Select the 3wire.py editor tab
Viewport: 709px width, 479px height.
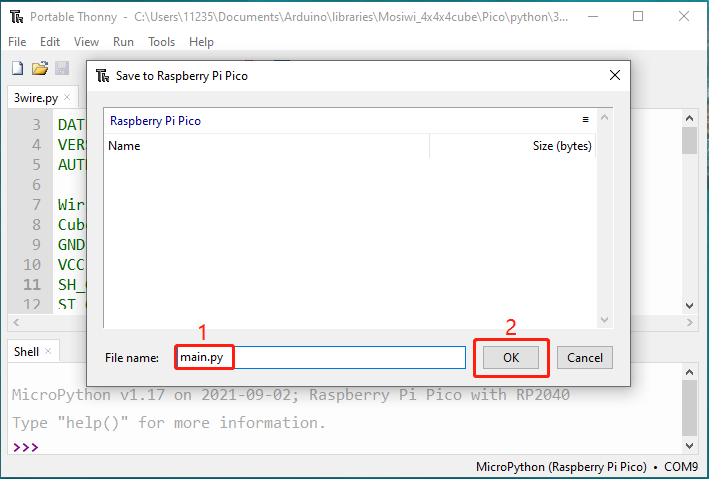point(36,98)
